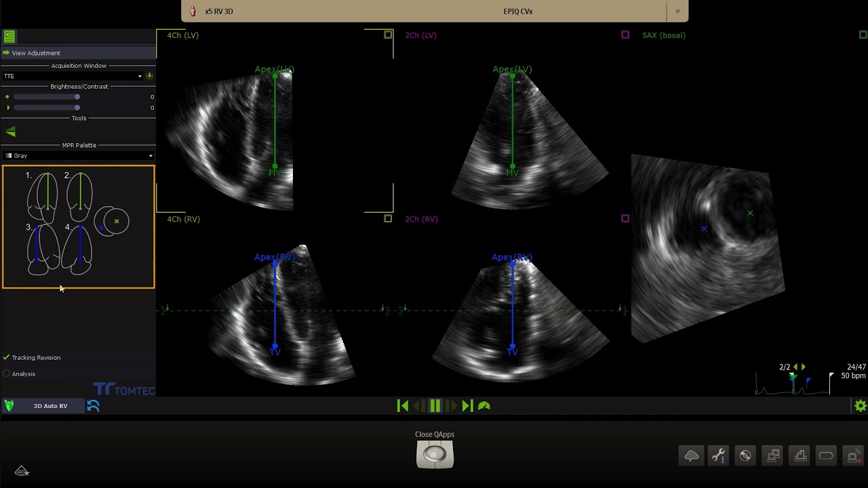Click the remote connection disconnected icon
Image resolution: width=868 pixels, height=488 pixels.
click(x=853, y=456)
